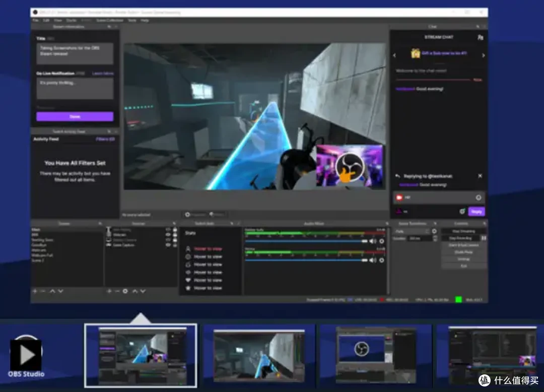Pause recording with the pause icon
Image resolution: width=544 pixels, height=392 pixels.
(484, 238)
